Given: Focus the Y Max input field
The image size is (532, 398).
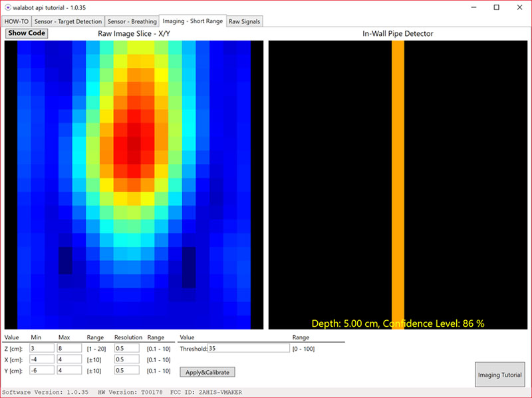Looking at the screenshot, I should pyautogui.click(x=69, y=370).
